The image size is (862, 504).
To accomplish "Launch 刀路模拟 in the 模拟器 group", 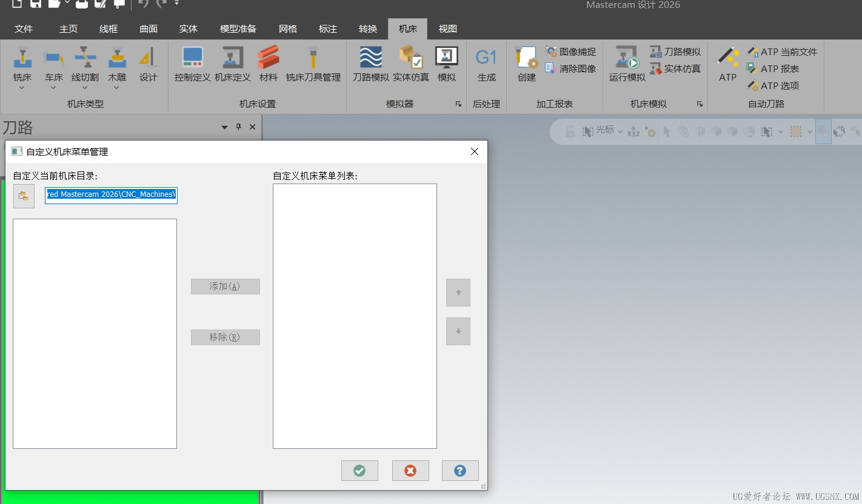I will 371,65.
